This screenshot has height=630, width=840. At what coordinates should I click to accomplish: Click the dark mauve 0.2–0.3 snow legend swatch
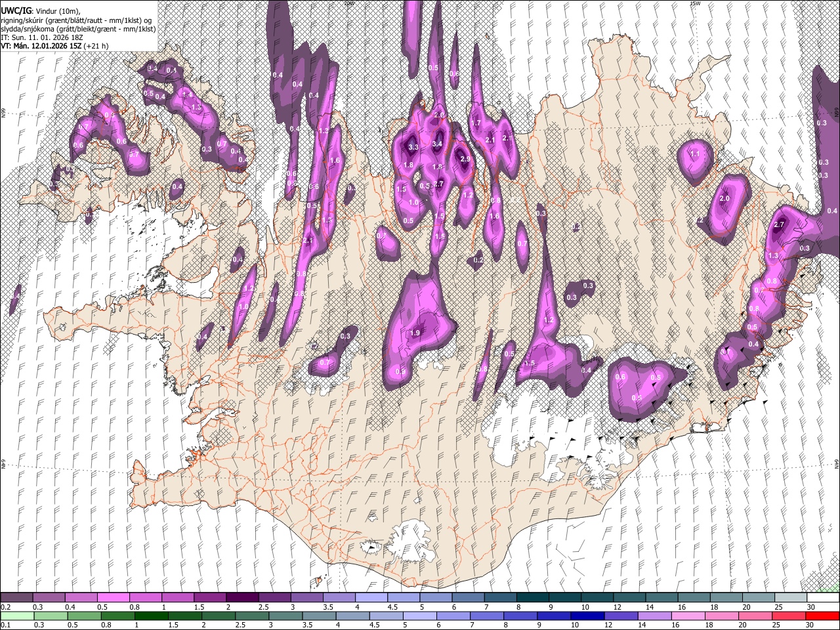point(16,598)
